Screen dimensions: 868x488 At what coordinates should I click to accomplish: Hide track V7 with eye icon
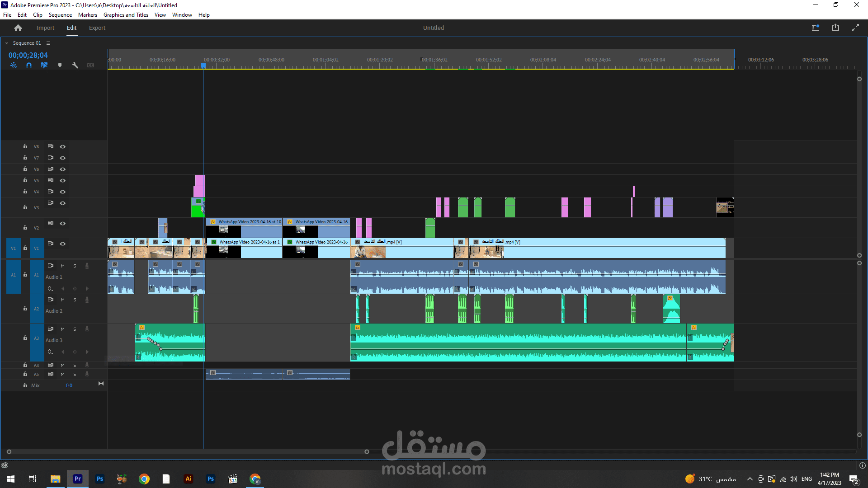click(63, 158)
